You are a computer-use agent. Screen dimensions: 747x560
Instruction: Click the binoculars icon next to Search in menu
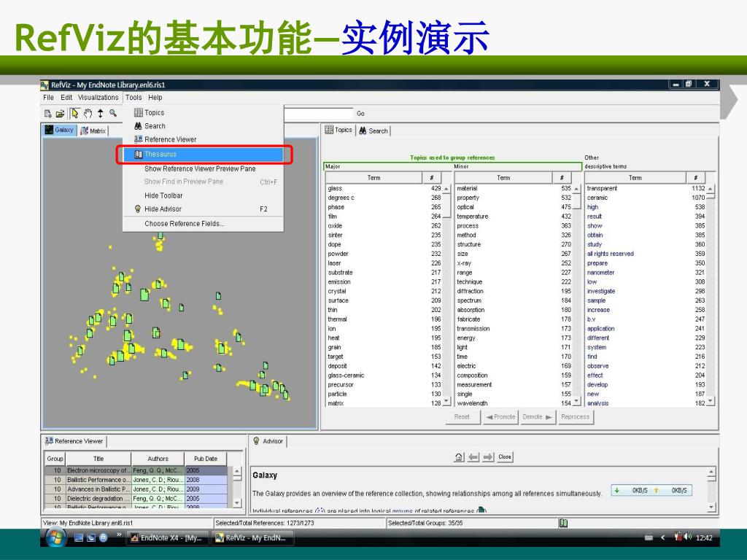tap(138, 125)
